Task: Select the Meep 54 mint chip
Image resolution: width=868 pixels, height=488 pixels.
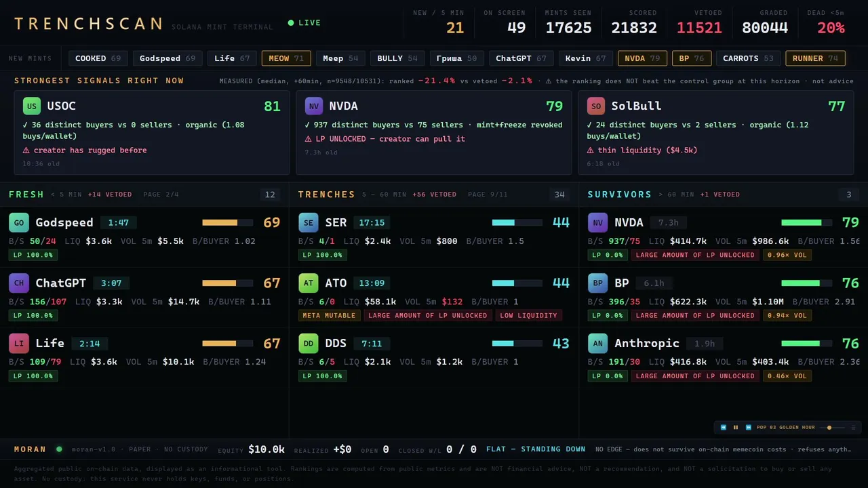Action: tap(340, 58)
